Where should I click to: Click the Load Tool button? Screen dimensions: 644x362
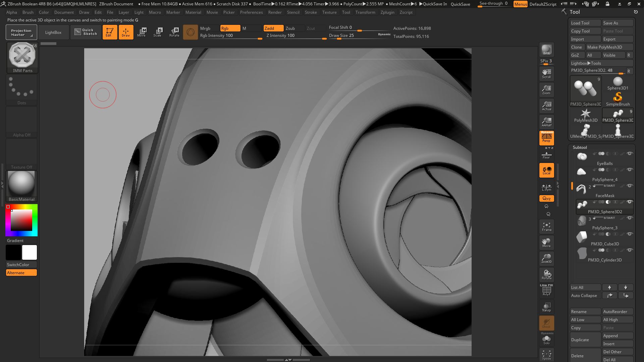(585, 23)
